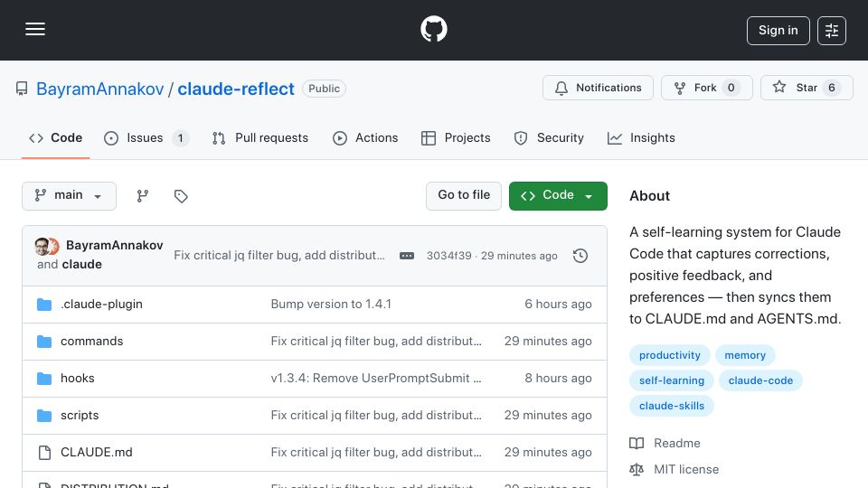The width and height of the screenshot is (868, 488).
Task: Click the '6 hours ago' timestamp
Action: click(x=558, y=305)
